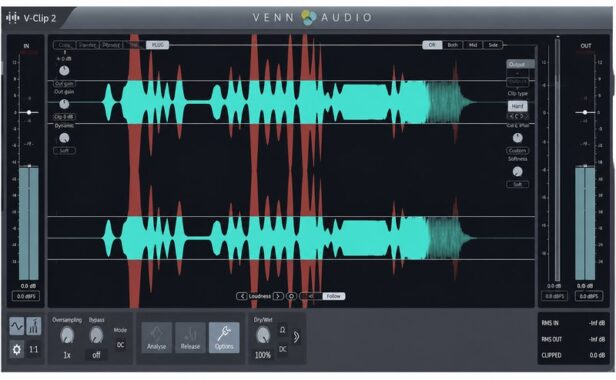Viewport: 616px width, 380px height.
Task: Open the 100% Dry/Wet value
Action: 263,355
